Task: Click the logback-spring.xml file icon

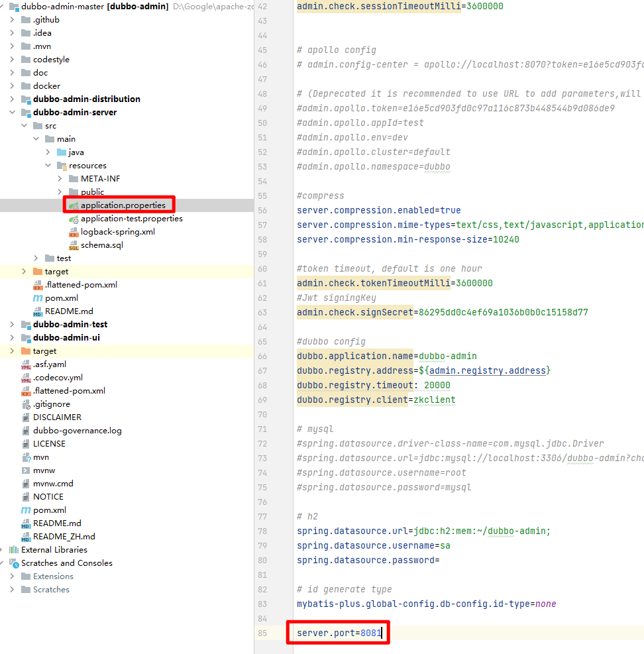Action: (74, 232)
